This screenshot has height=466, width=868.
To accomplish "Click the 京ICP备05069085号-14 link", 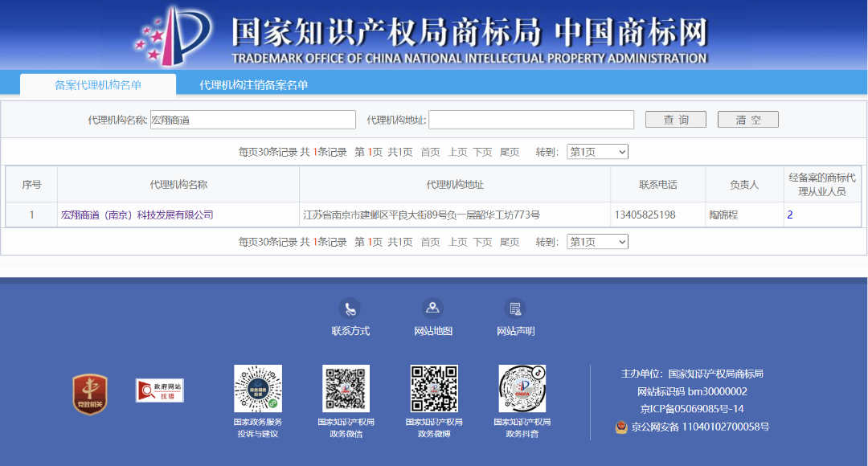I will 692,409.
